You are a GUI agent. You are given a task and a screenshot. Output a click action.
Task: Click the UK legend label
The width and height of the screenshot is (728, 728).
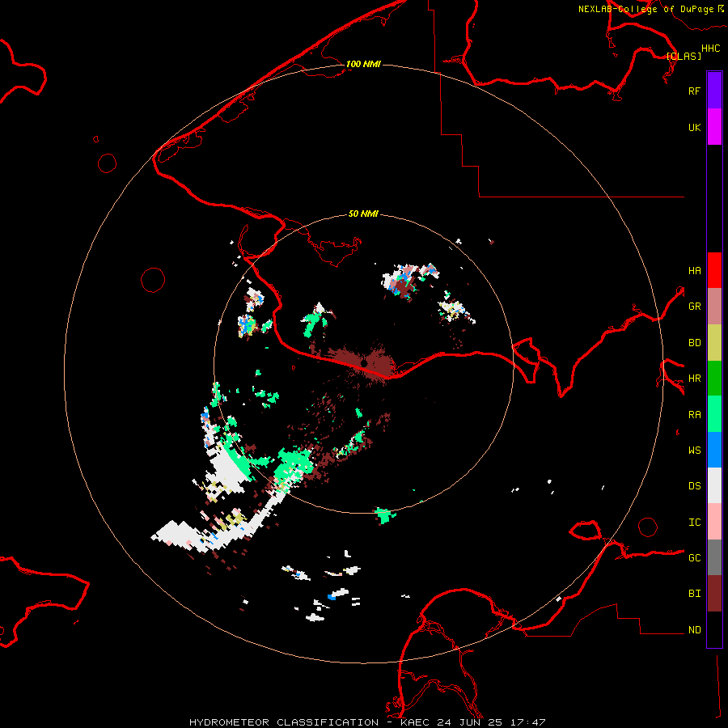pos(695,128)
